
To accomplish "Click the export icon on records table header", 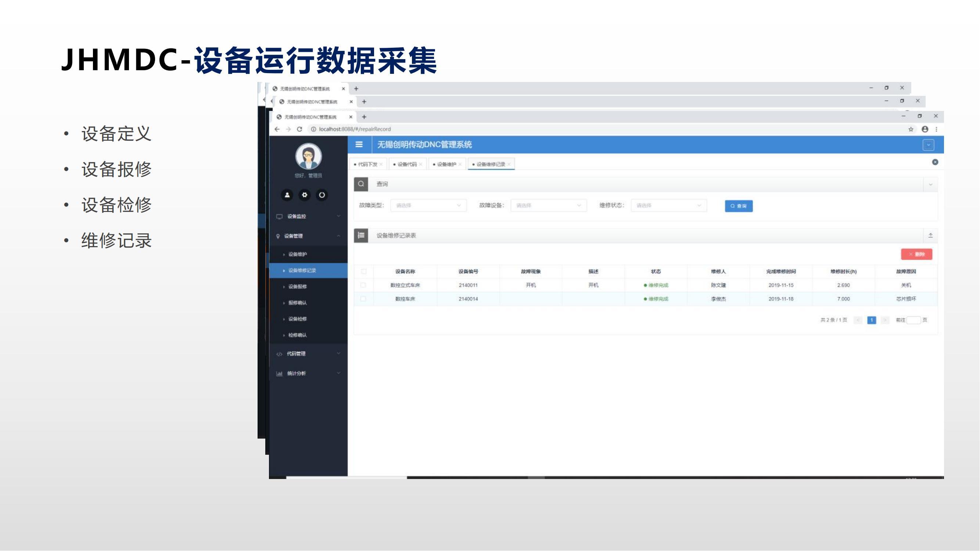I will click(930, 236).
